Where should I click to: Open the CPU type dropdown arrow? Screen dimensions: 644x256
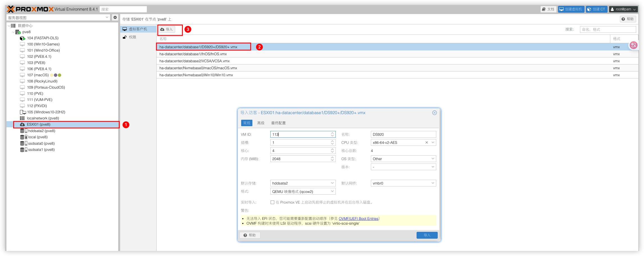(433, 142)
